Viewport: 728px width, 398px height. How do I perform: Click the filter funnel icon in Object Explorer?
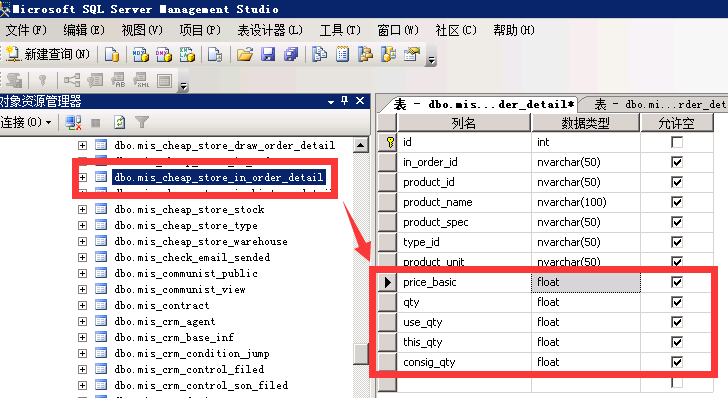coord(142,123)
